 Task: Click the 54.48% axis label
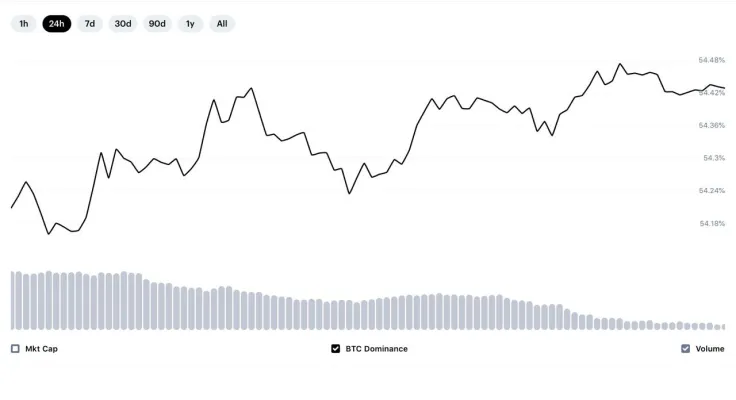coord(712,60)
